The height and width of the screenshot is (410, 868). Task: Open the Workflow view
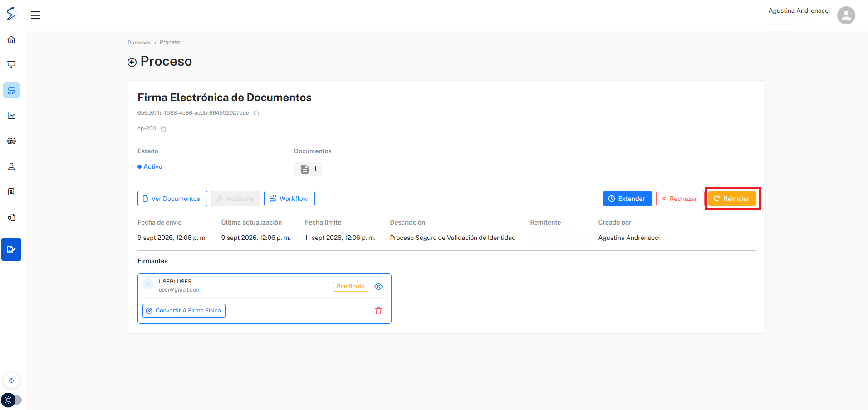(289, 199)
